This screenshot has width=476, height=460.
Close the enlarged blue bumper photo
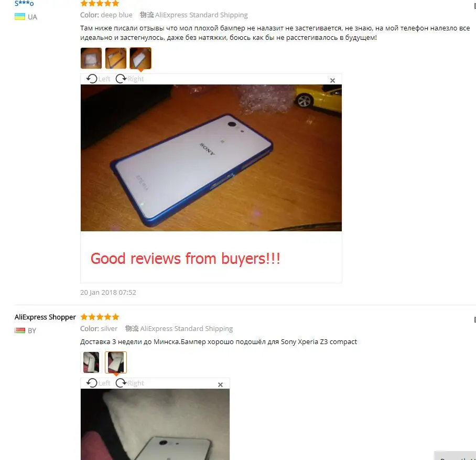pos(332,81)
